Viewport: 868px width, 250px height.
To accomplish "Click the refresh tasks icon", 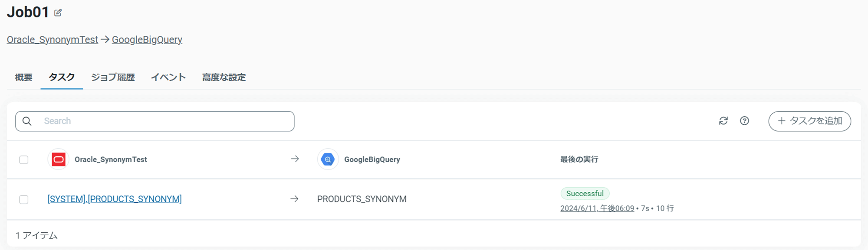I will [x=723, y=121].
